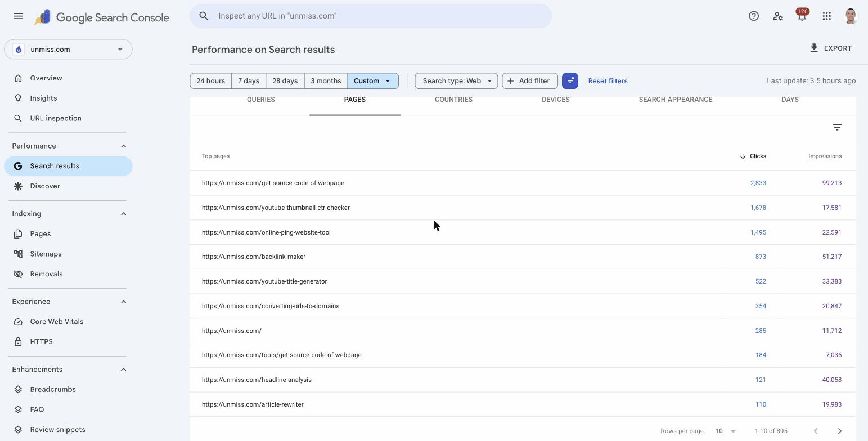
Task: Collapse the Experience section
Action: pyautogui.click(x=124, y=302)
